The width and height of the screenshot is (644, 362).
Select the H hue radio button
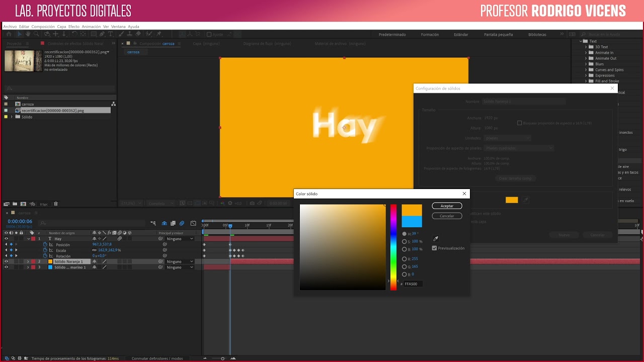405,234
